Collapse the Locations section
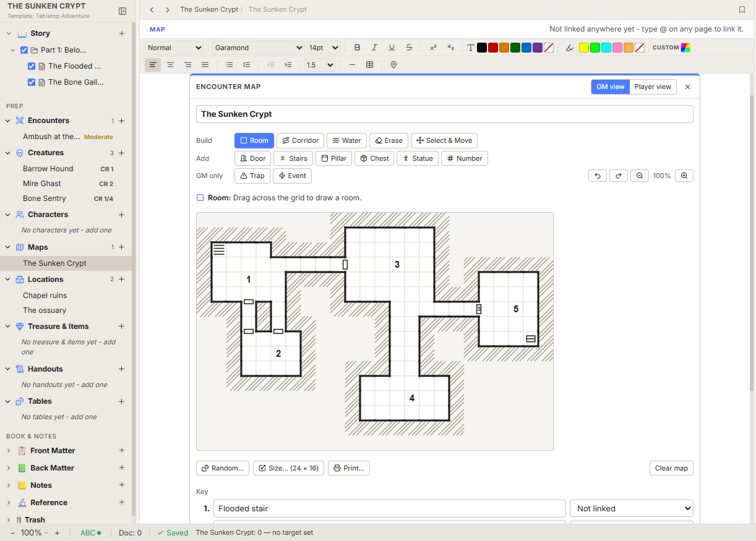Image resolution: width=756 pixels, height=541 pixels. click(9, 279)
